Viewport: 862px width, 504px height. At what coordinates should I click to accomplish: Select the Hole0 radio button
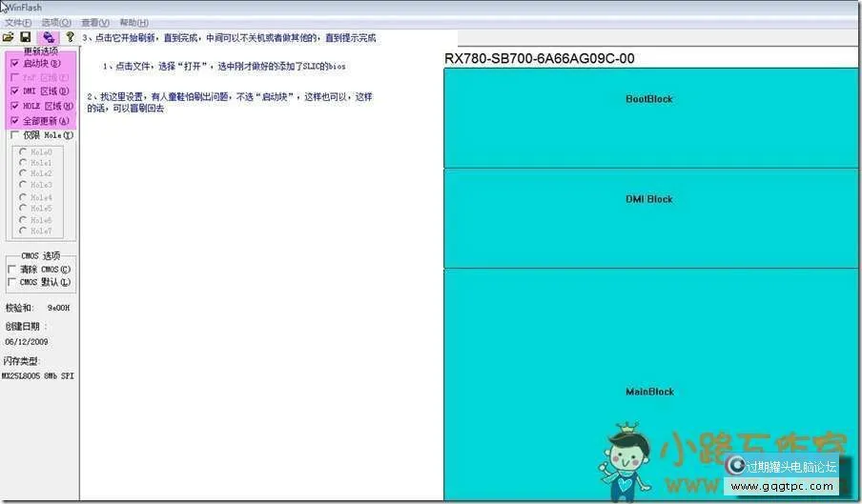click(23, 151)
